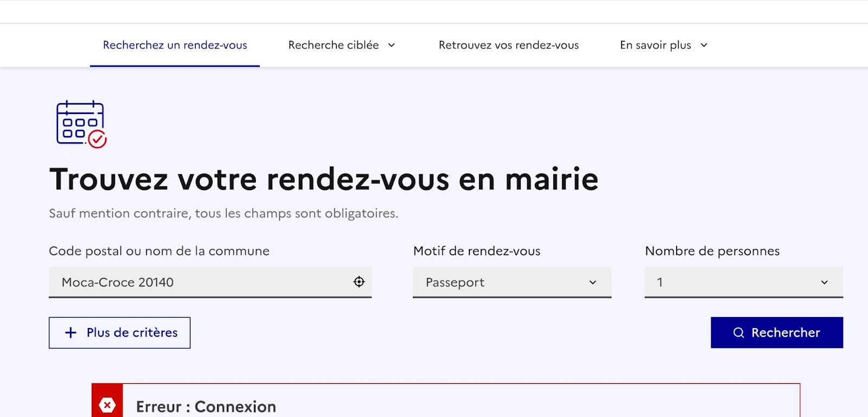Image resolution: width=868 pixels, height=417 pixels.
Task: Click the plus icon in Plus de critères
Action: click(x=71, y=333)
